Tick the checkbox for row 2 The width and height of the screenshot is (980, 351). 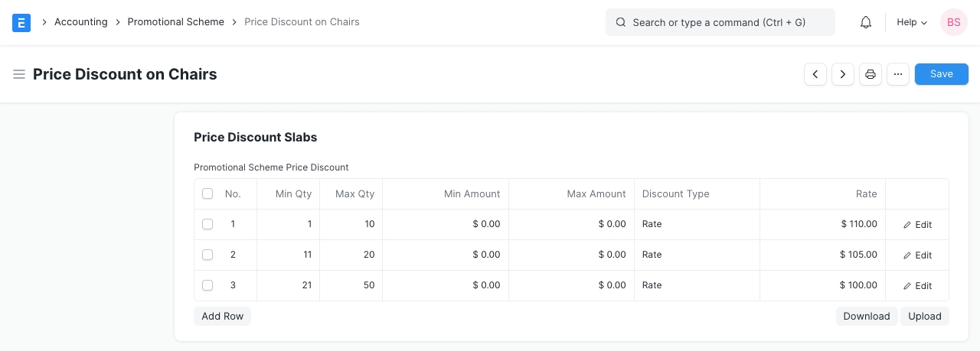click(207, 255)
